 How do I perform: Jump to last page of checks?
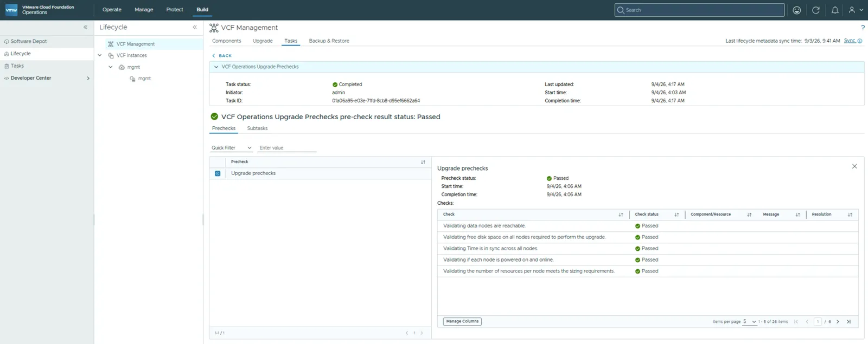click(x=848, y=322)
